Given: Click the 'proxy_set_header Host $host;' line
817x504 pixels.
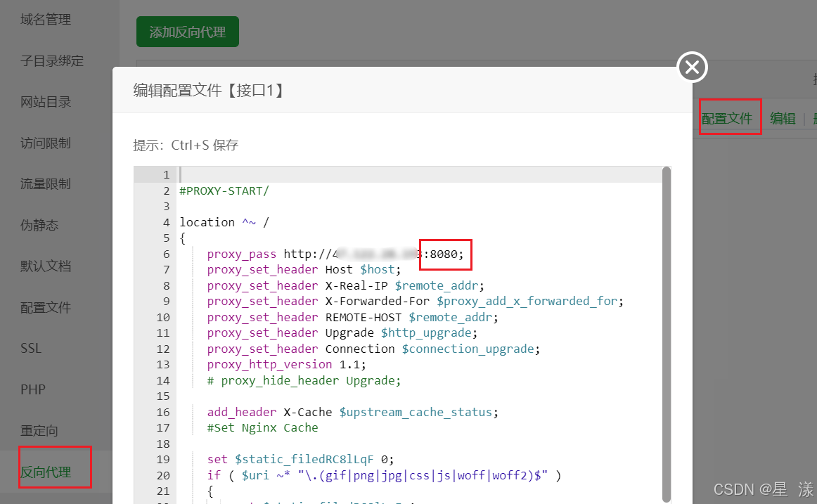Looking at the screenshot, I should tap(304, 270).
